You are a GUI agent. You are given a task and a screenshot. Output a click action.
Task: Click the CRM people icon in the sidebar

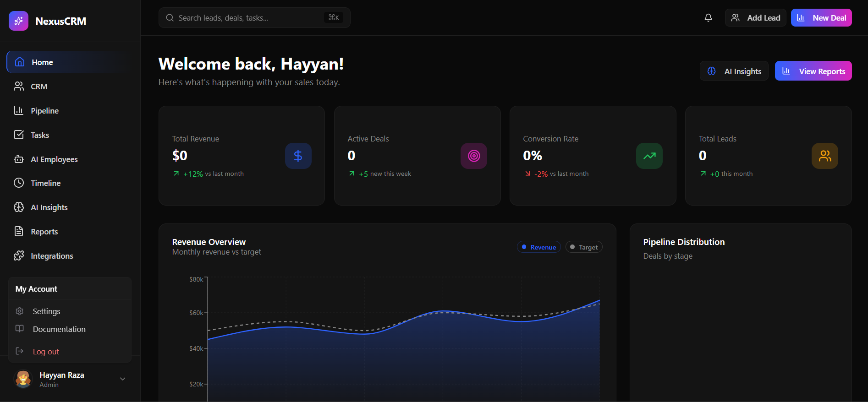click(19, 86)
